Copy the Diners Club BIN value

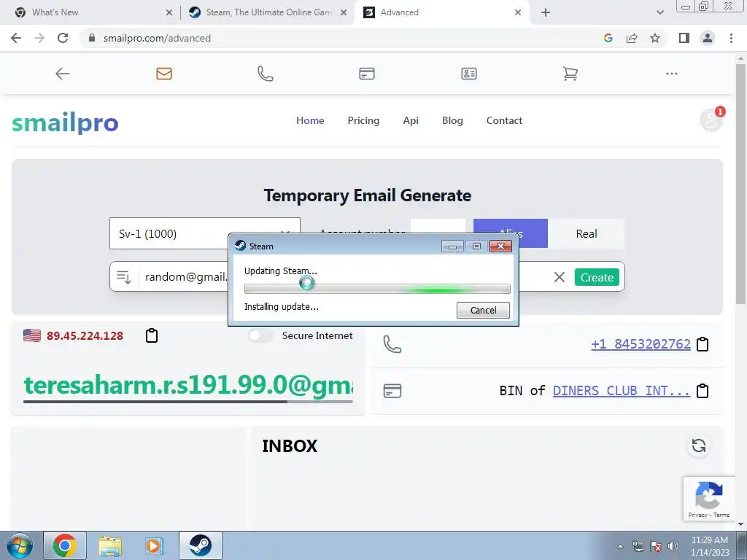[x=703, y=391]
